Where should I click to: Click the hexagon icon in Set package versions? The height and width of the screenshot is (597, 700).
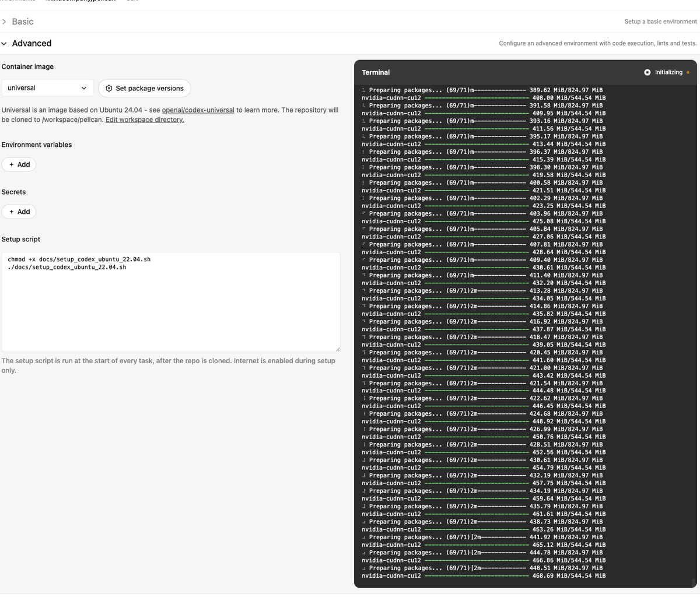[109, 88]
